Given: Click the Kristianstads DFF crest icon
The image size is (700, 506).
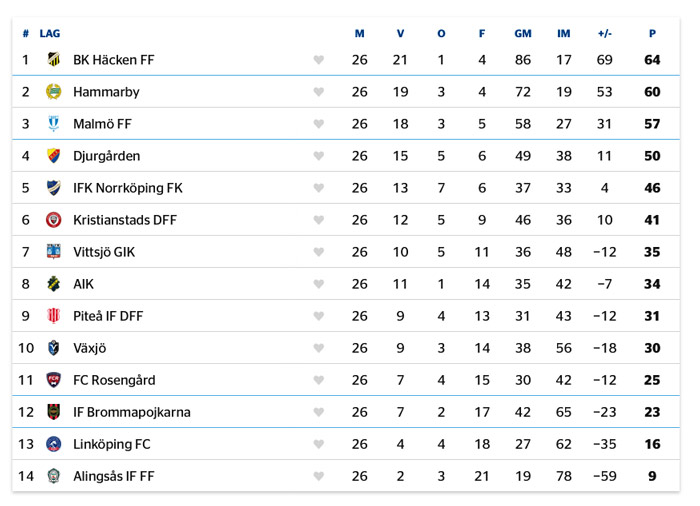Looking at the screenshot, I should tap(54, 220).
